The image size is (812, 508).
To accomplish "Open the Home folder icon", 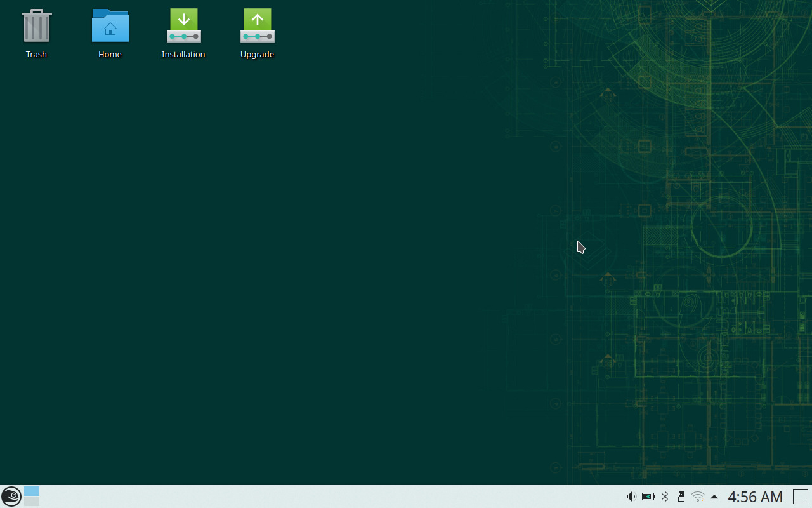I will point(110,26).
